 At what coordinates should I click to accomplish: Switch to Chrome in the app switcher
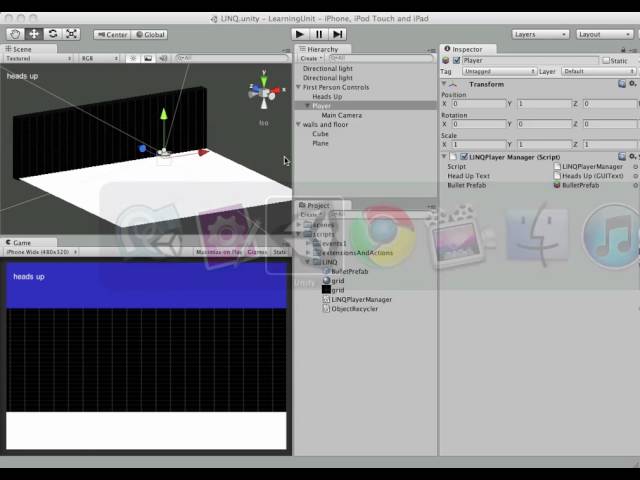pyautogui.click(x=382, y=236)
